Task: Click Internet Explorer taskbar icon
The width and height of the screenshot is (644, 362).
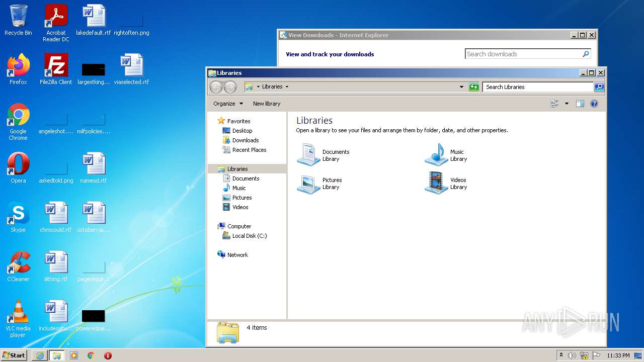Action: [x=40, y=355]
